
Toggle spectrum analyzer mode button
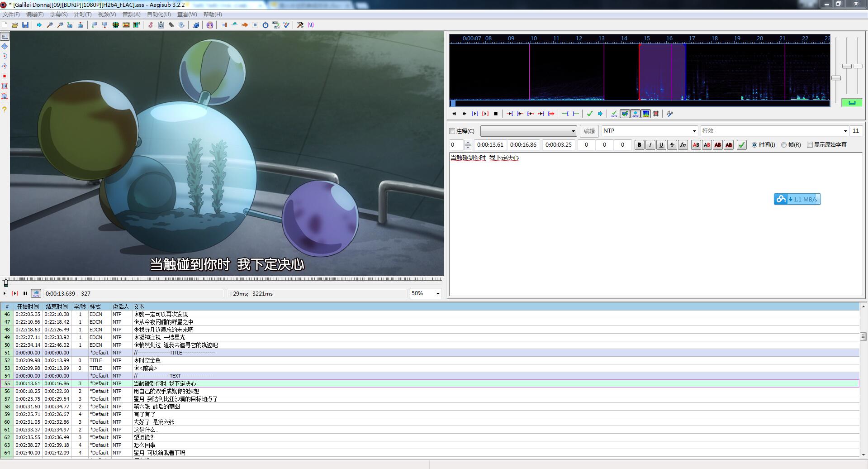tap(646, 114)
